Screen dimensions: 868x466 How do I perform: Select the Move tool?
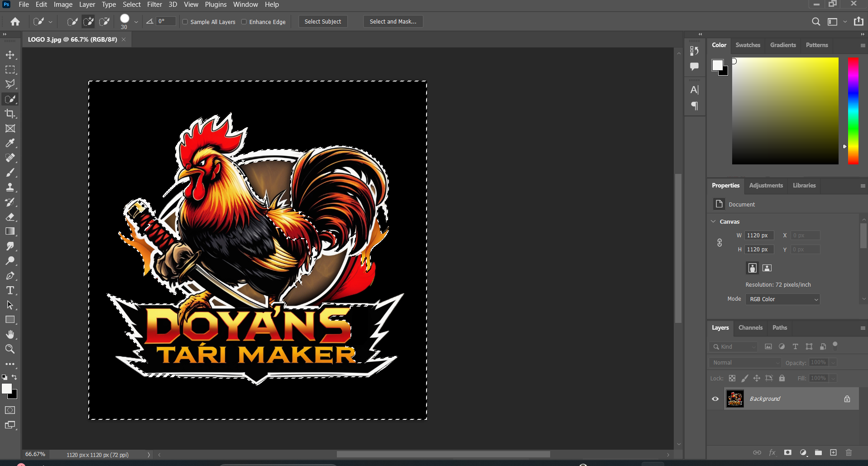tap(10, 55)
